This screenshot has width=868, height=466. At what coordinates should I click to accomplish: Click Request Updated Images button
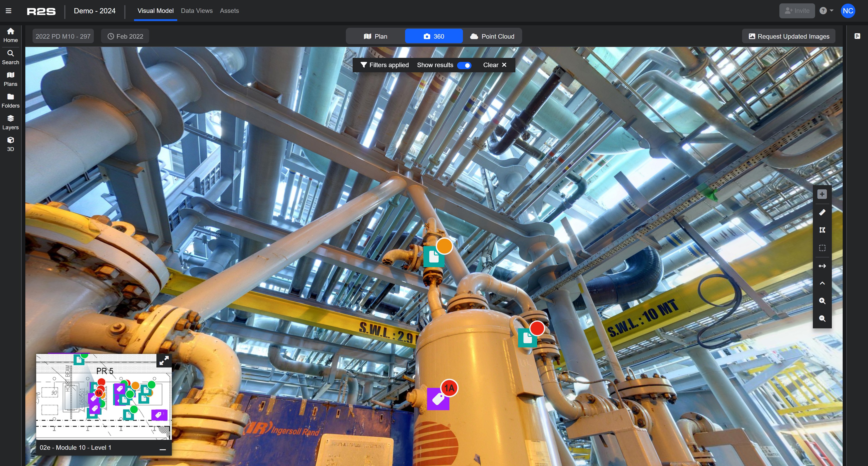pyautogui.click(x=788, y=36)
